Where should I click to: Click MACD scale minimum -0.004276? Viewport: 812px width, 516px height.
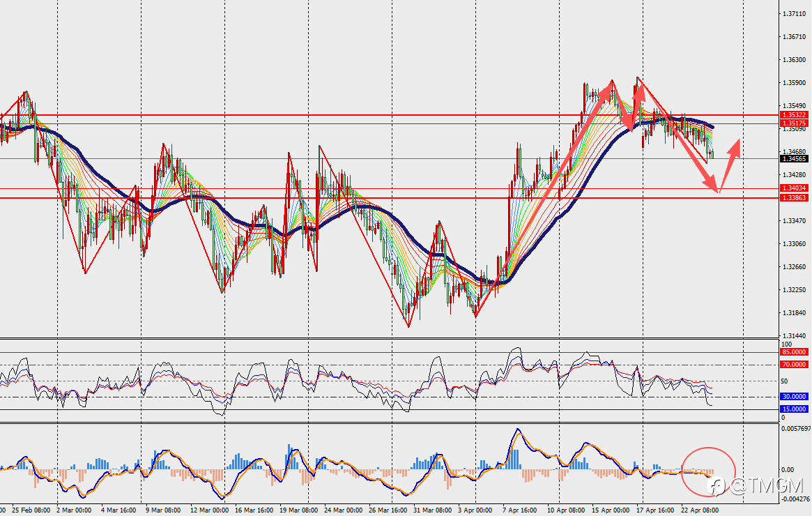point(795,499)
